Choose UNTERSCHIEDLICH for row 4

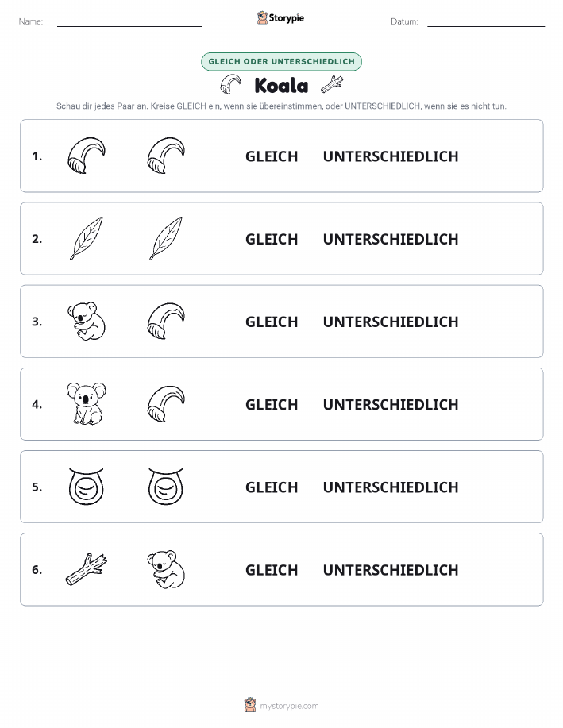point(391,404)
